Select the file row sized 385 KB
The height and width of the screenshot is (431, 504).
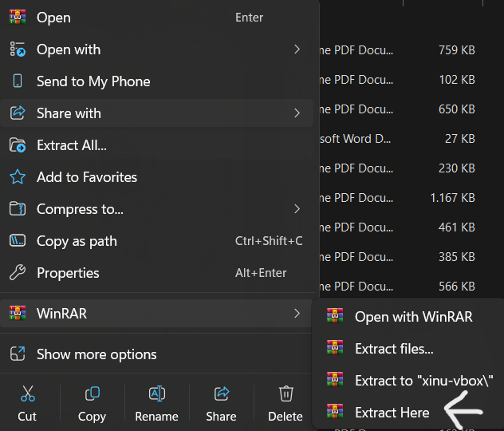(x=411, y=257)
